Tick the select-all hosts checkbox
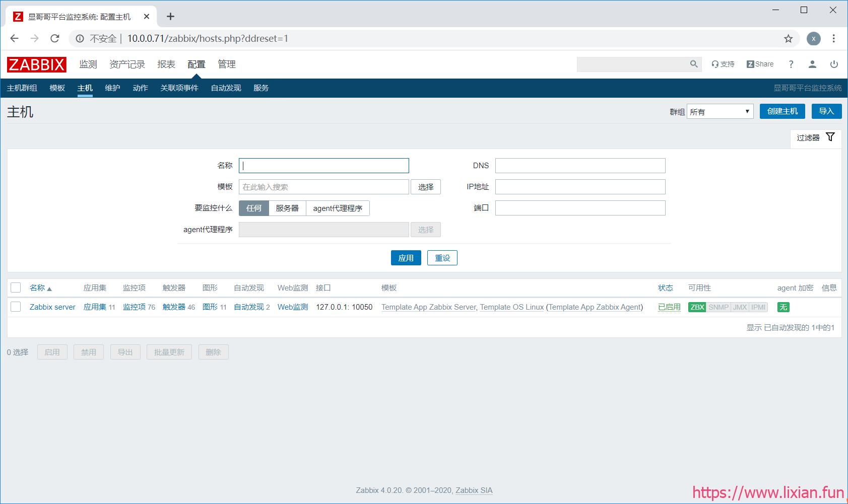Viewport: 848px width, 504px height. (16, 287)
